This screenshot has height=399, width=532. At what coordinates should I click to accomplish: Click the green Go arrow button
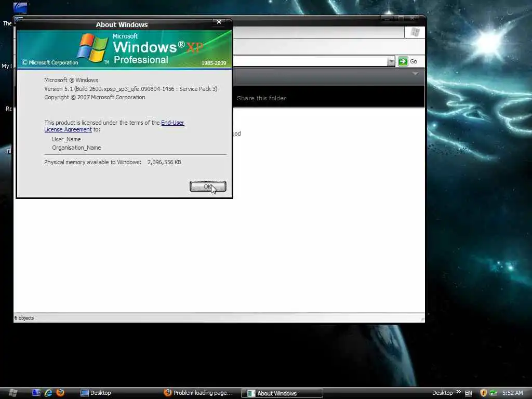tap(403, 61)
